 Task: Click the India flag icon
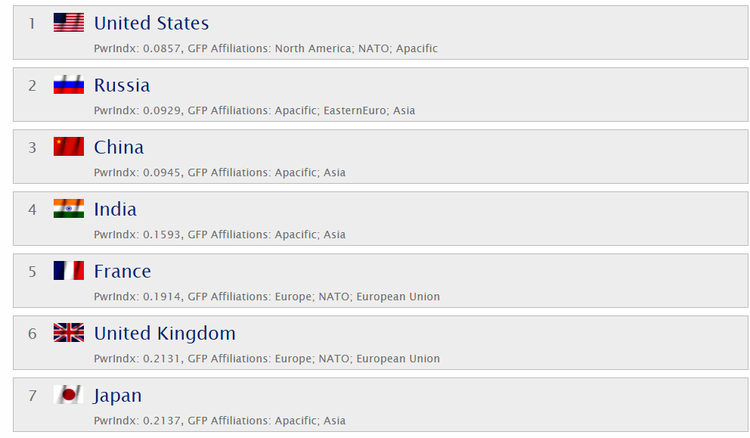68,209
